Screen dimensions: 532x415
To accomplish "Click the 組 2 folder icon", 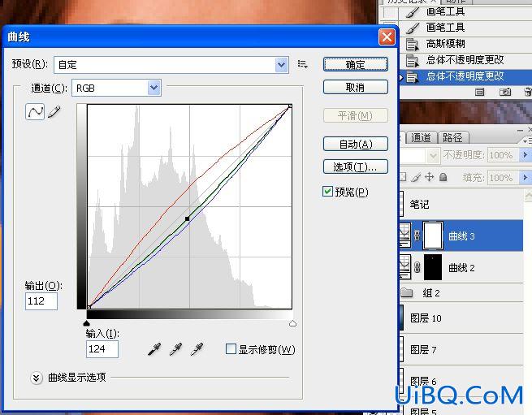I will [x=406, y=292].
